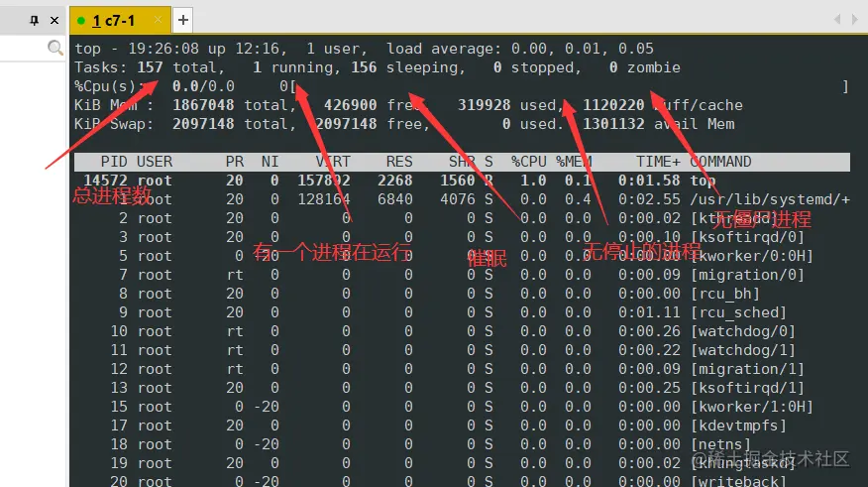868x487 pixels.
Task: Select the 6840 RES value
Action: click(395, 199)
